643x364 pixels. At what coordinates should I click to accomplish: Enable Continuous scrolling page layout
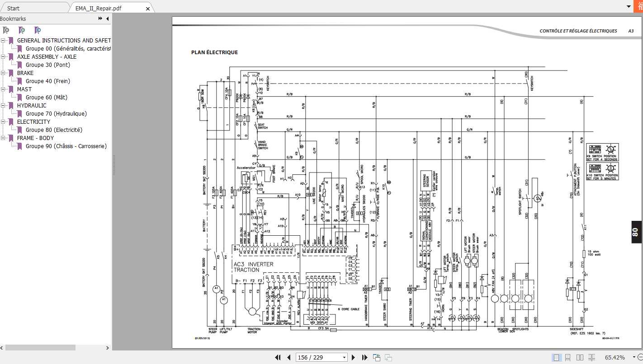tap(568, 357)
